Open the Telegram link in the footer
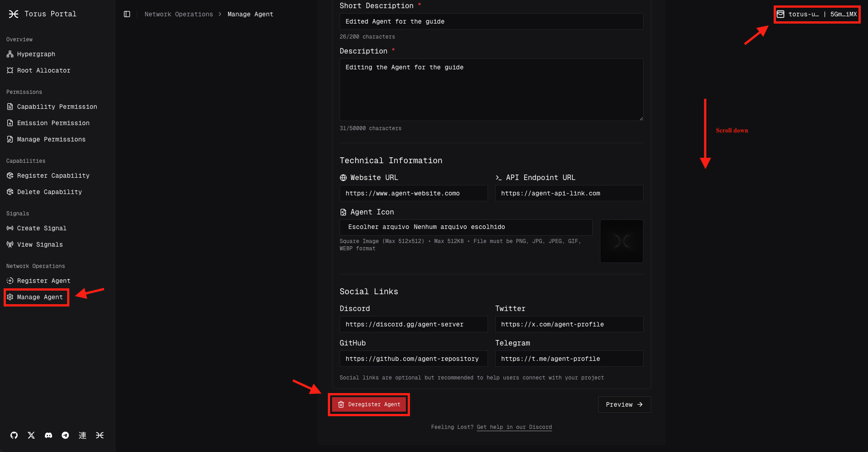Image resolution: width=868 pixels, height=452 pixels. pos(65,435)
